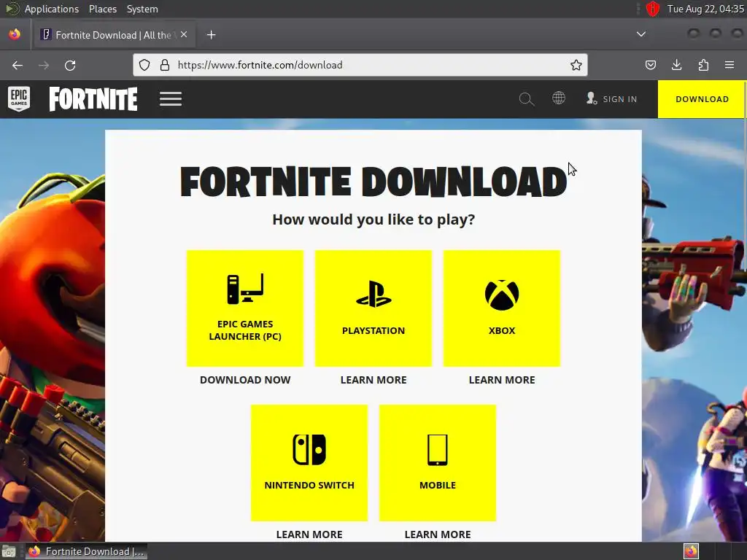The height and width of the screenshot is (560, 747).
Task: Open the Fortnite logo homepage link
Action: point(93,98)
